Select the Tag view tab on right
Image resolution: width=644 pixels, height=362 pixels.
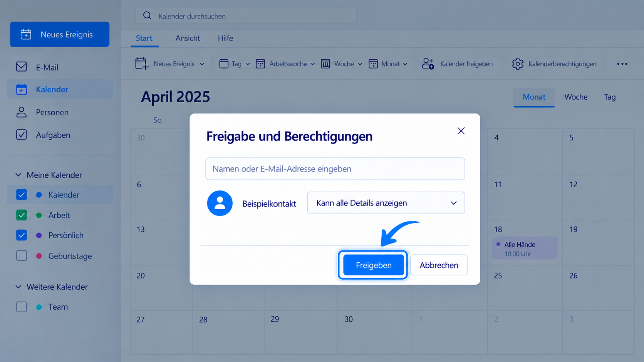[610, 97]
